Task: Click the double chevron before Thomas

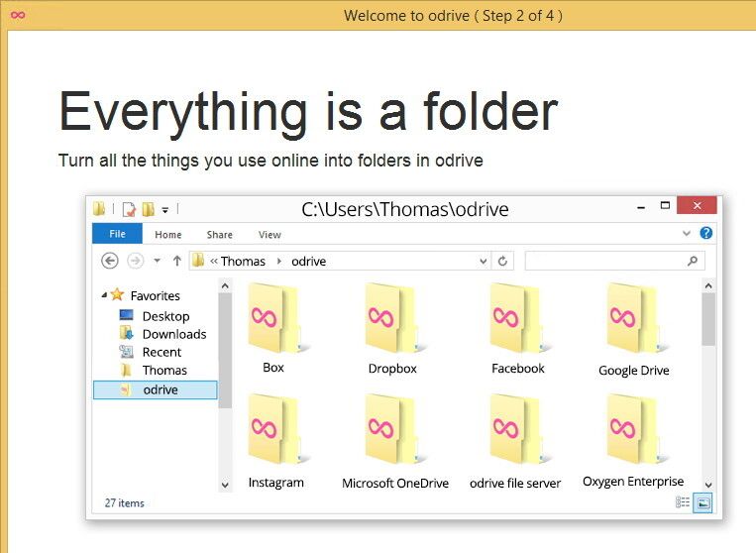Action: click(214, 261)
